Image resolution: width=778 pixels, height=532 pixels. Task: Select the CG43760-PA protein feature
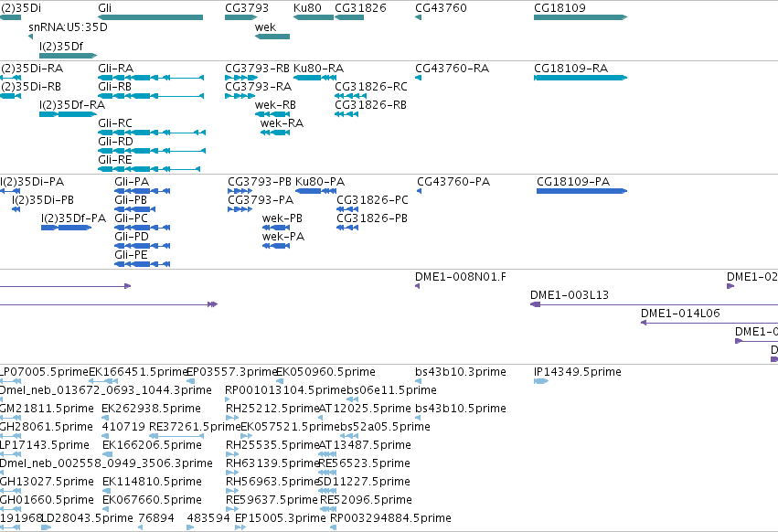pyautogui.click(x=420, y=191)
